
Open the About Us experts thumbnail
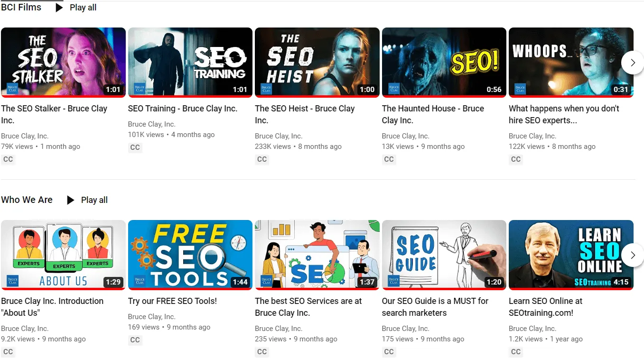pyautogui.click(x=63, y=255)
